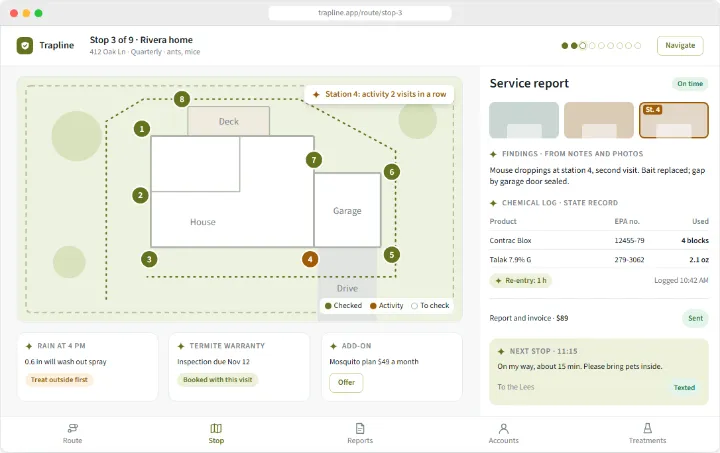The width and height of the screenshot is (720, 453).
Task: Click the sparkle icon beside Chemical Log heading
Action: pos(493,203)
